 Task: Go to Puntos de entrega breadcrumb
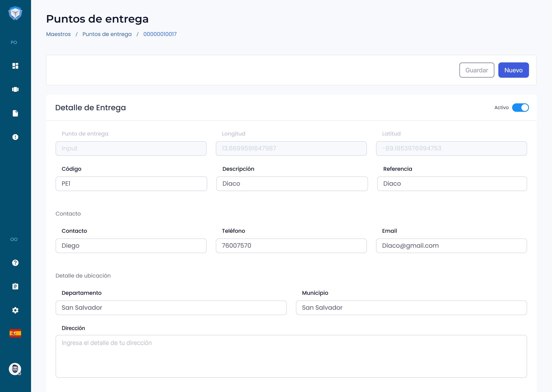click(x=107, y=34)
